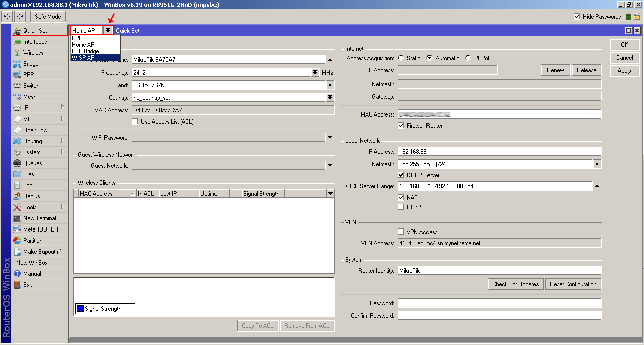Open Queues via its sidebar icon
Screen dimensions: 644x345
point(17,163)
